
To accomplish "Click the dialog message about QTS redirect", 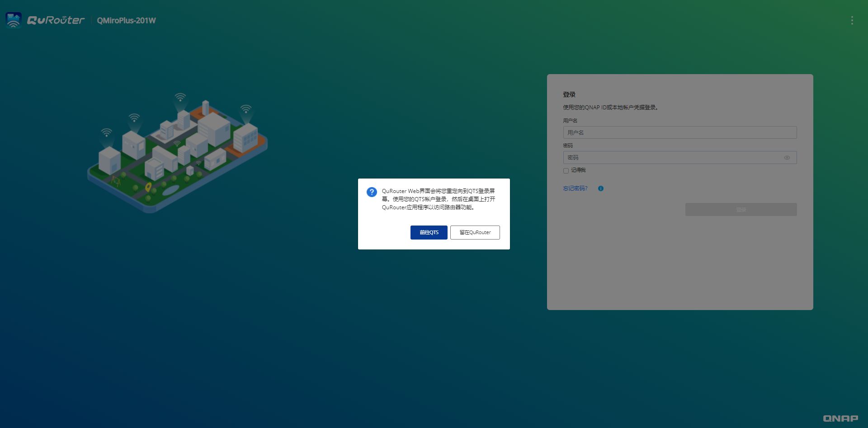I will click(439, 199).
